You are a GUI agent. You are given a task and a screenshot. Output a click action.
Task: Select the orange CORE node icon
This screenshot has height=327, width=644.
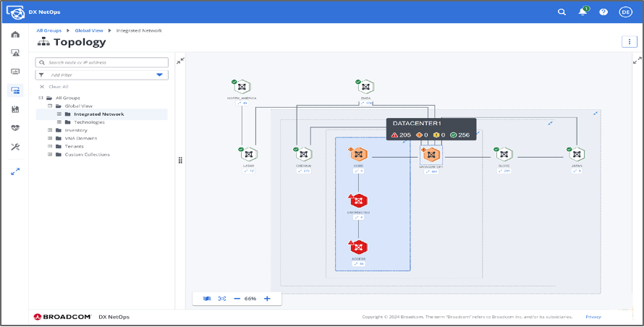(x=359, y=155)
